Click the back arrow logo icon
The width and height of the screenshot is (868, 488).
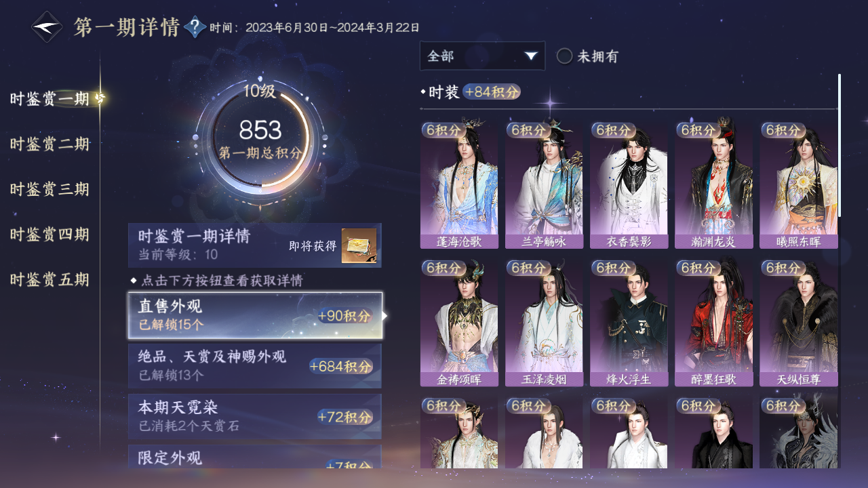point(47,27)
